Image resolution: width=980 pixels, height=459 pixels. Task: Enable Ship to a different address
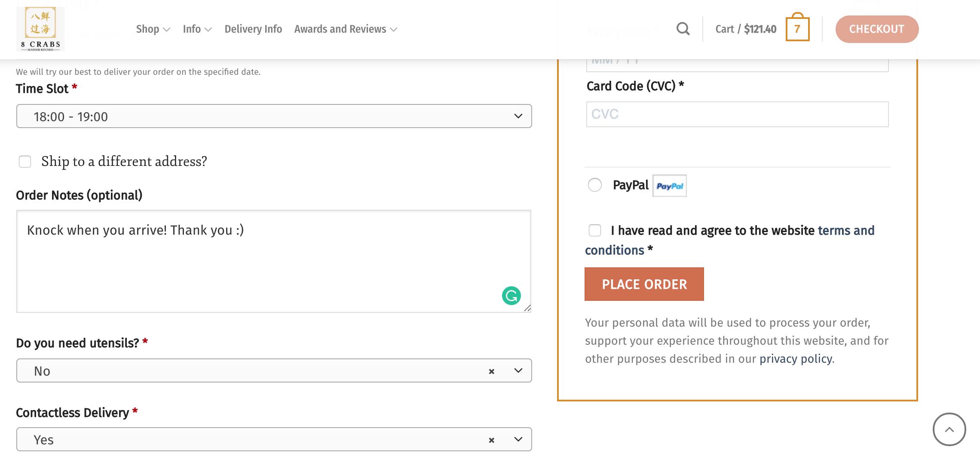point(25,162)
